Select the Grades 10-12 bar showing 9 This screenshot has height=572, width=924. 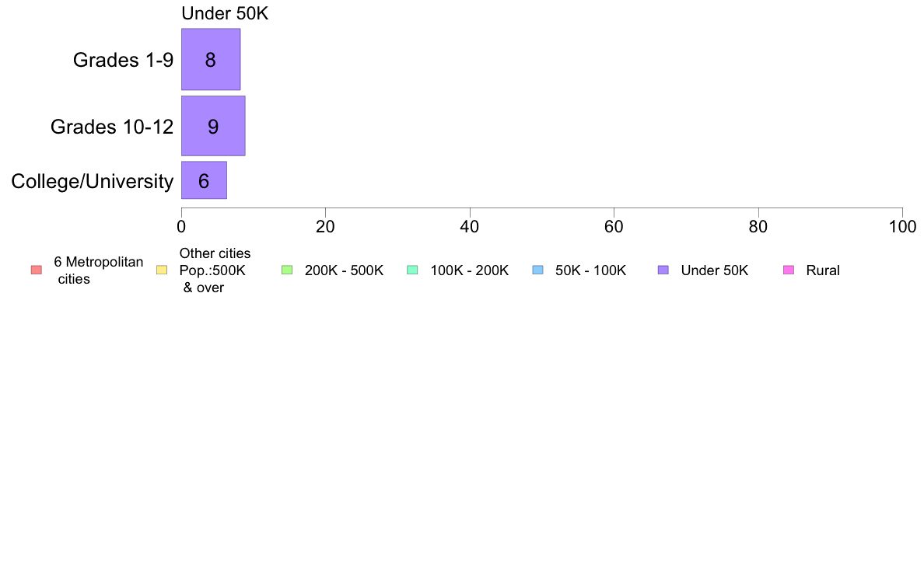tap(213, 126)
